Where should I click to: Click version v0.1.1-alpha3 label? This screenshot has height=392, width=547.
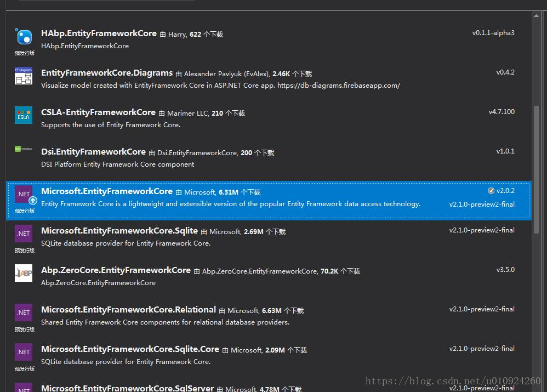493,33
